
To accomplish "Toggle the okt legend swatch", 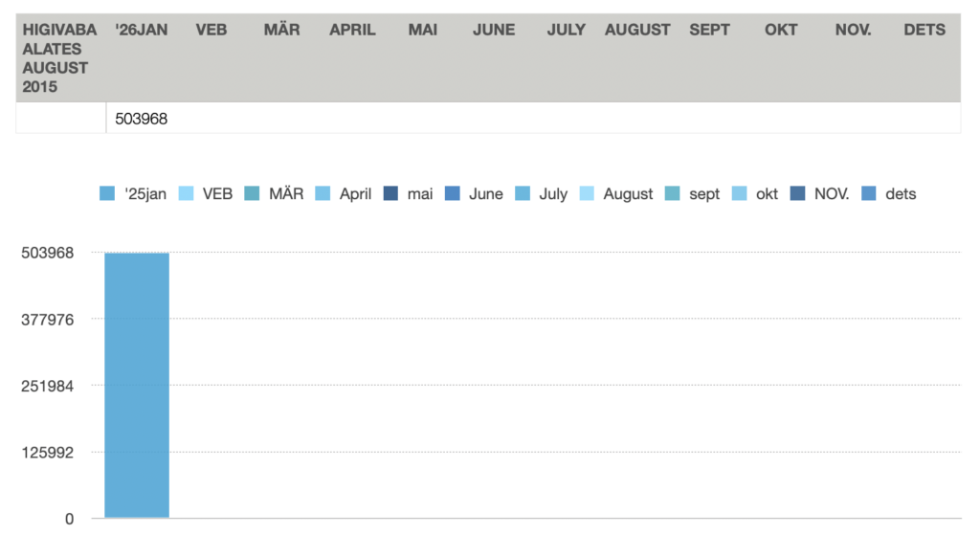I will 739,194.
